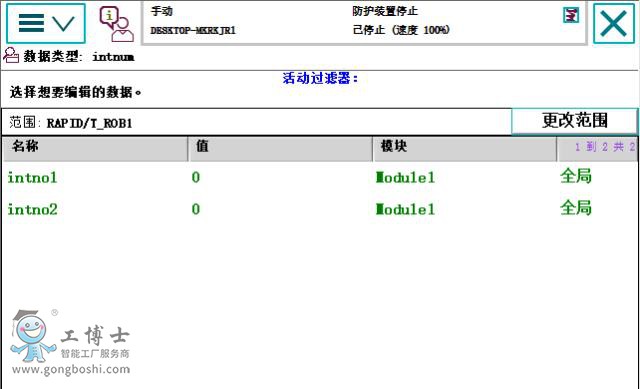Close the intnum data window
The image size is (640, 389).
pyautogui.click(x=613, y=23)
